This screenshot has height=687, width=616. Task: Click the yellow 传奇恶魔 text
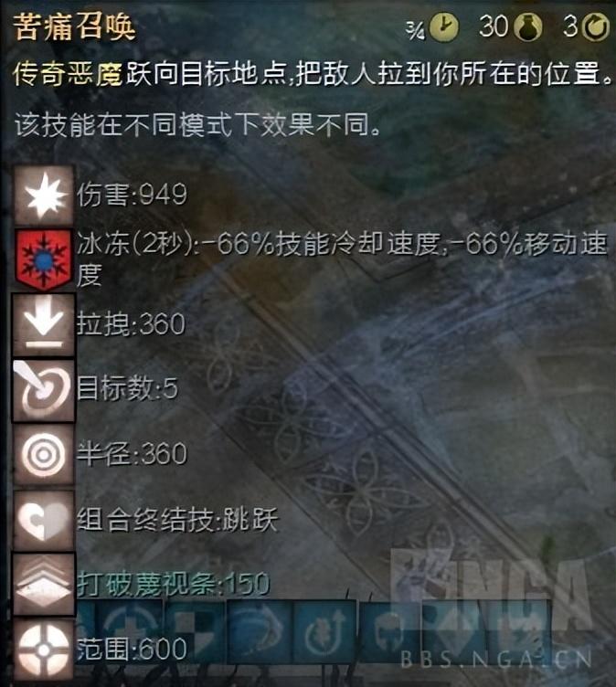pos(68,74)
